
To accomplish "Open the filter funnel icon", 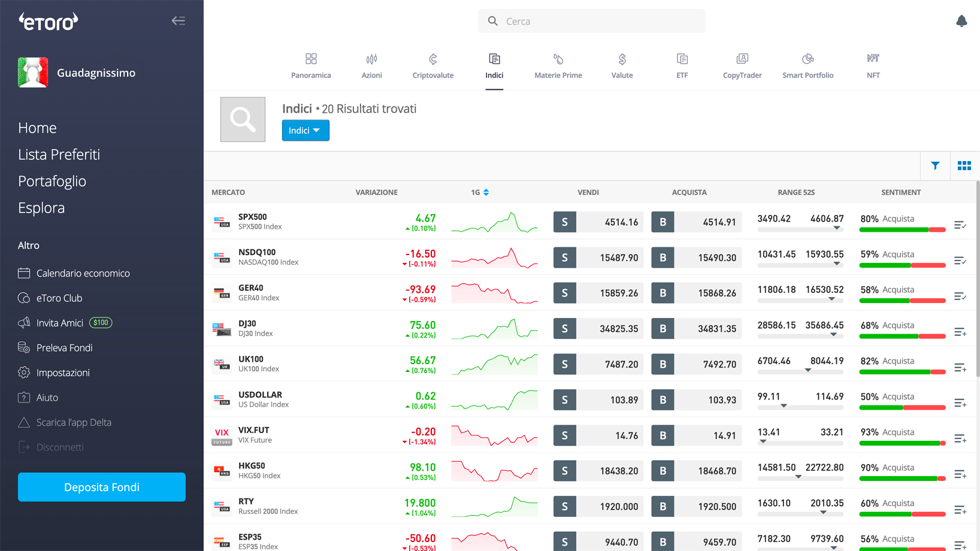I will point(934,166).
